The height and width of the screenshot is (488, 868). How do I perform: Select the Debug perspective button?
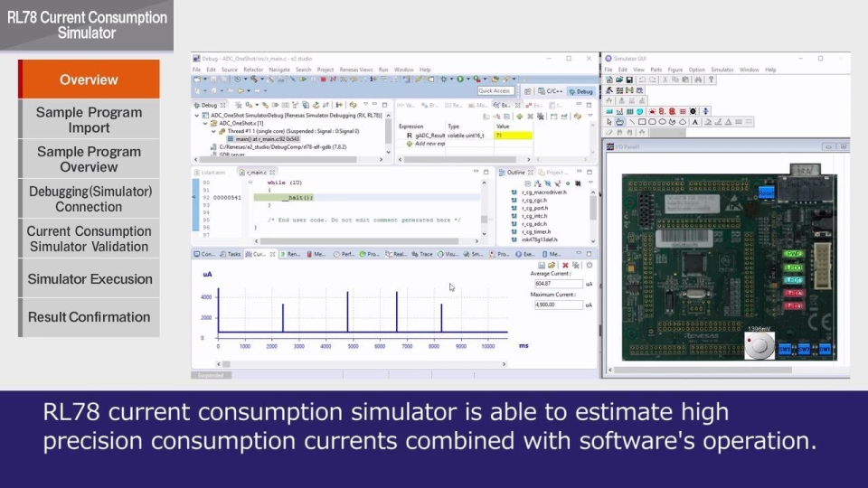(x=581, y=91)
